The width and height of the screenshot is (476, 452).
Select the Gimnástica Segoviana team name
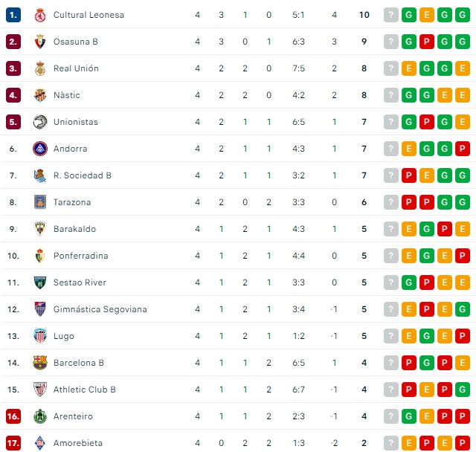(x=100, y=309)
